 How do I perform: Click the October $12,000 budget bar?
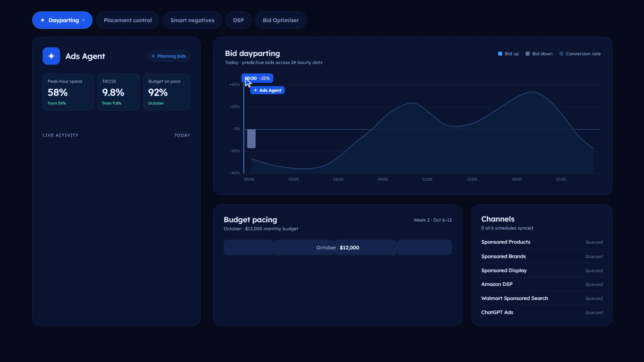tap(338, 247)
